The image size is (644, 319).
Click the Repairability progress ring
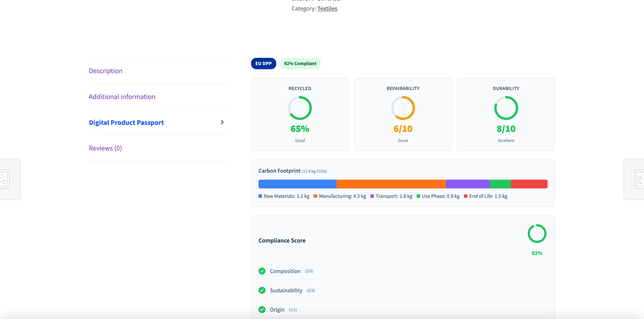click(403, 108)
